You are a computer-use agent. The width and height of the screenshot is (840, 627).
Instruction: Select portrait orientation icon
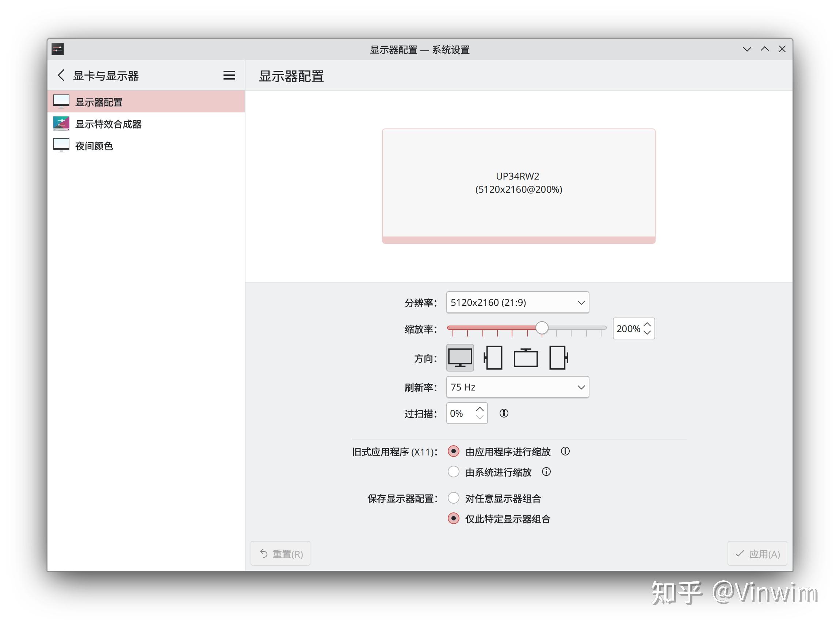coord(493,357)
